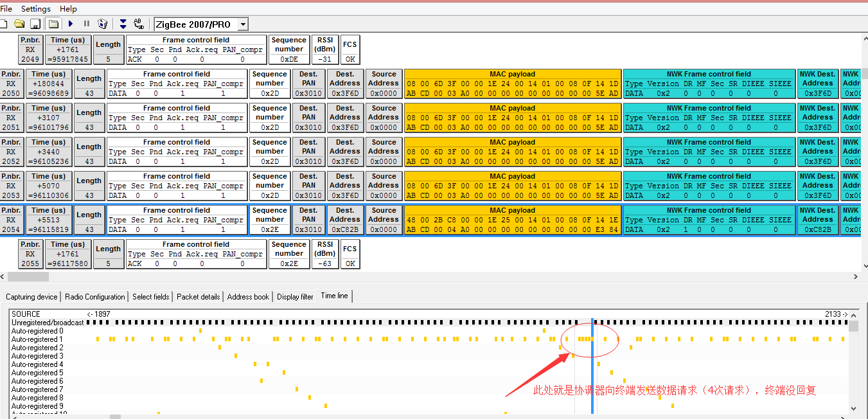The image size is (868, 419).
Task: Select the Address book tab
Action: click(x=249, y=297)
